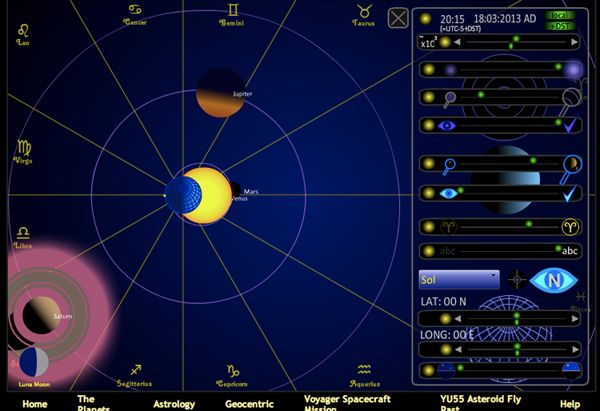Viewport: 600px width, 411px height.
Task: Select the Sagittarius zodiac symbol
Action: point(135,369)
